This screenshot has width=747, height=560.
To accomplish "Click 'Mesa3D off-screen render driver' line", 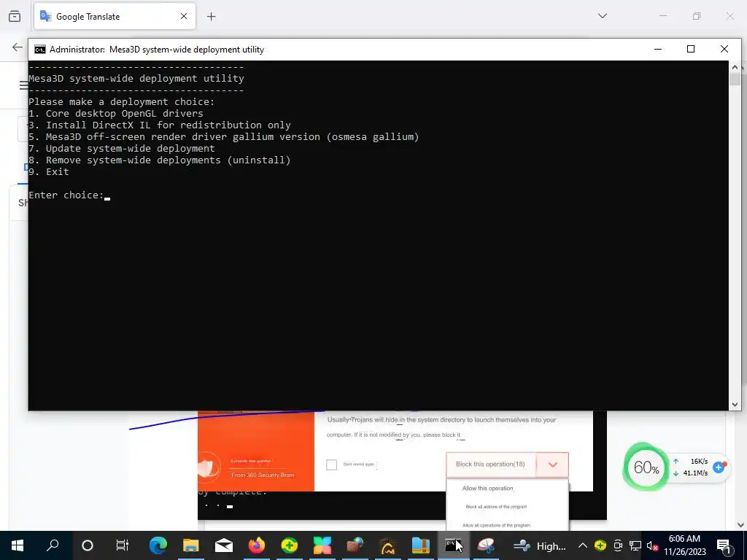I will click(x=223, y=137).
